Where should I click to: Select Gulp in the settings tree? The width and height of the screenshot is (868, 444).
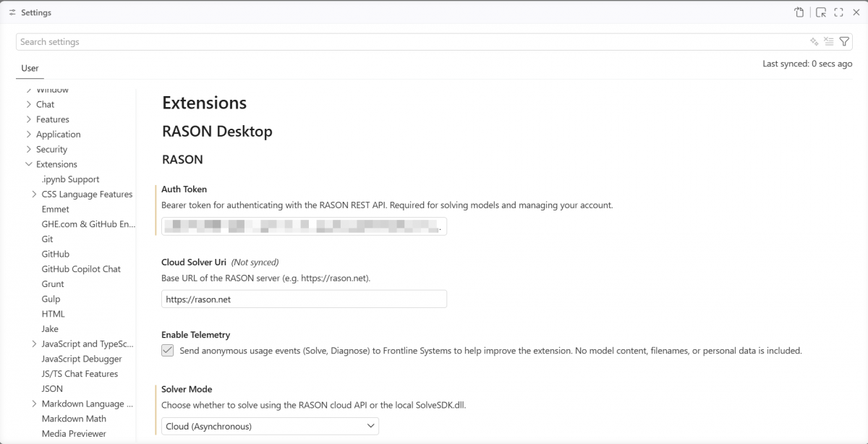coord(51,299)
